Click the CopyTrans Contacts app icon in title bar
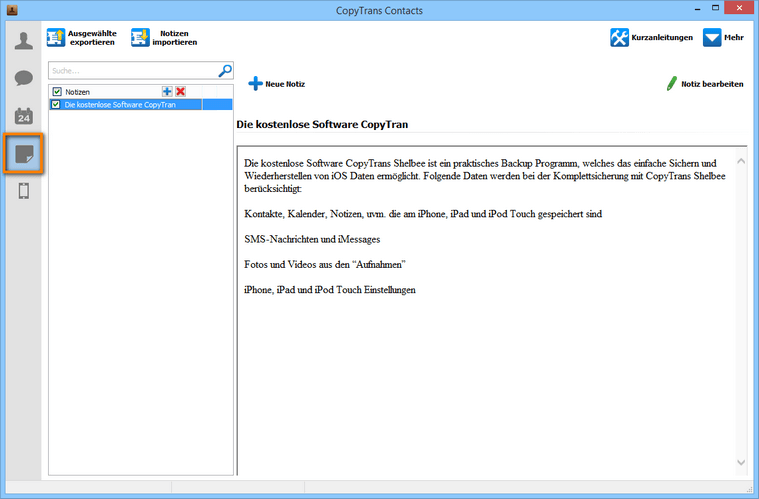This screenshot has width=759, height=499. point(12,10)
